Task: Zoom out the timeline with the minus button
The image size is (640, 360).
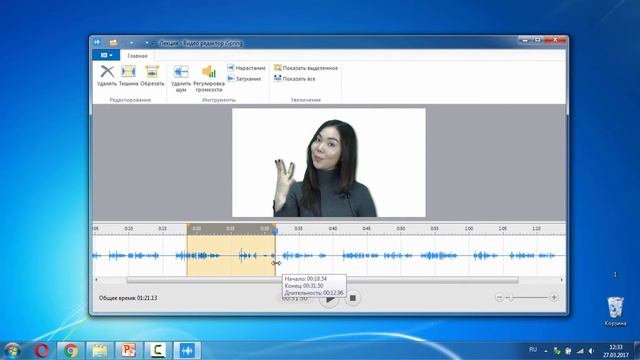Action: (499, 298)
